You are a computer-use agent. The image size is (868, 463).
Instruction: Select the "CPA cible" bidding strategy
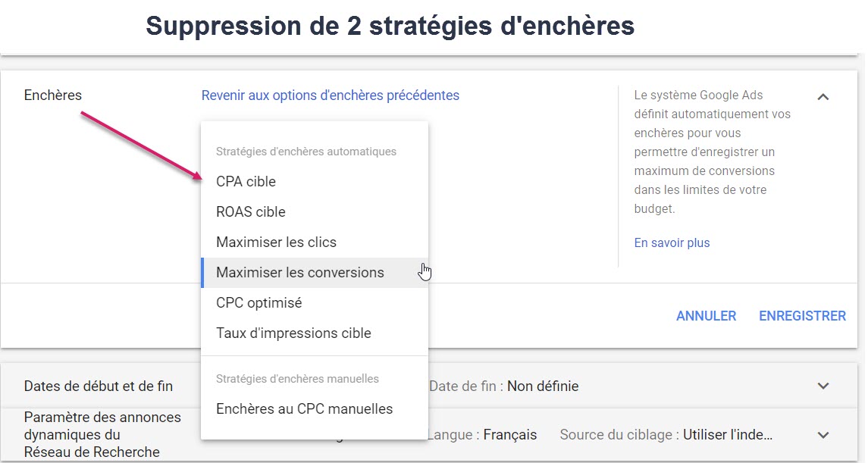tap(246, 181)
